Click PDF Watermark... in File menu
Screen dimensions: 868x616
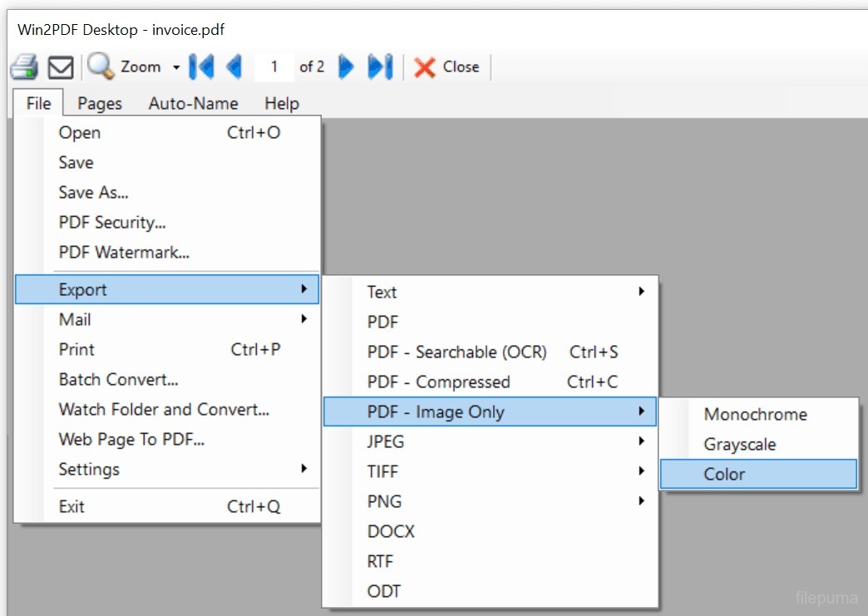tap(125, 252)
